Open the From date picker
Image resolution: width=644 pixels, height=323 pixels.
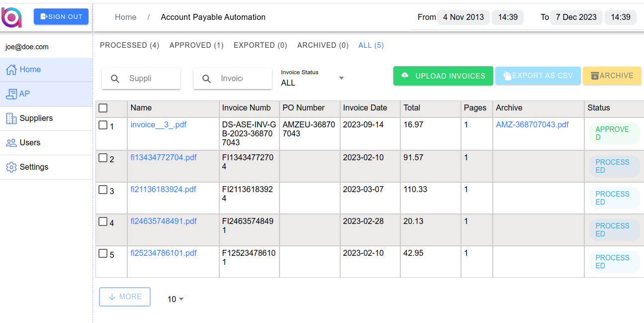[x=463, y=17]
